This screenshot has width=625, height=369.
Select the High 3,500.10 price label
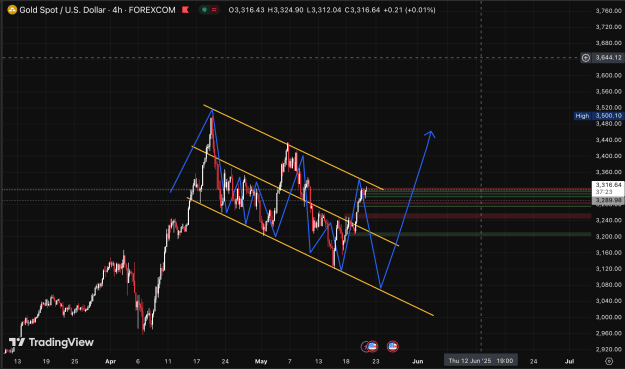click(599, 116)
